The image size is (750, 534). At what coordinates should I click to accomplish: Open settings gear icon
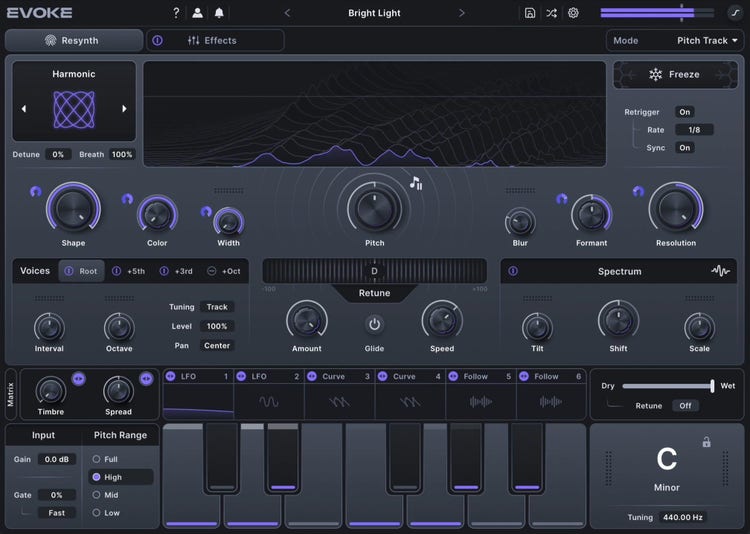click(x=573, y=13)
